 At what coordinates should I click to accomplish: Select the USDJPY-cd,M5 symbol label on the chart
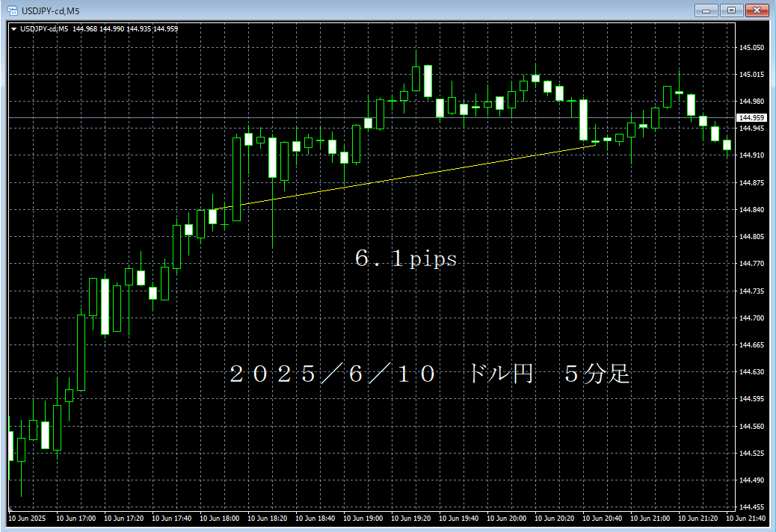click(x=43, y=28)
